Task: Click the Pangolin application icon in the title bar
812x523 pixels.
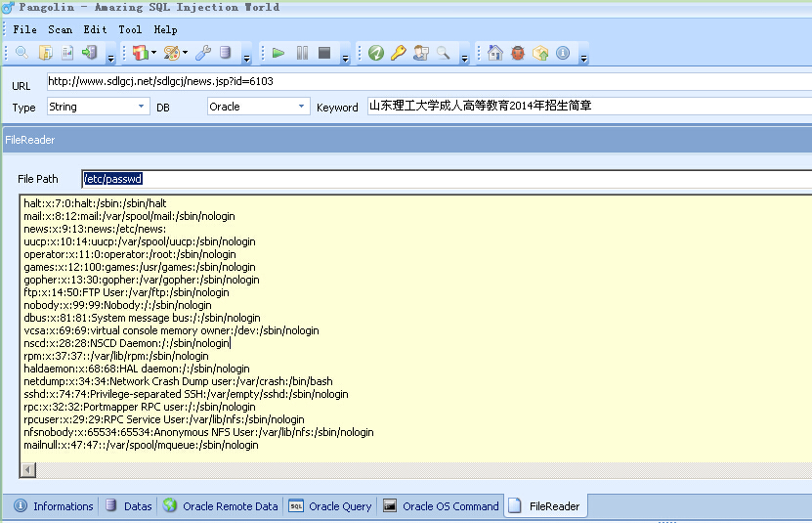Action: [x=8, y=7]
